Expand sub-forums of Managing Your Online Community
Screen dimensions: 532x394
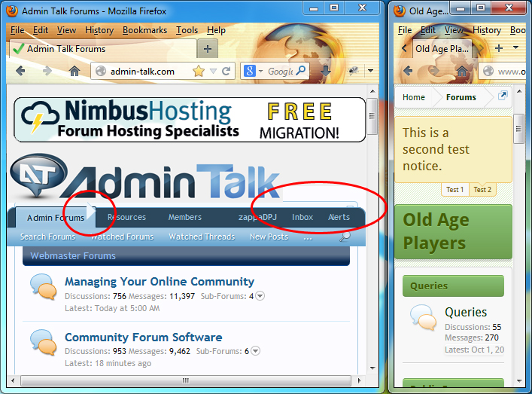pos(260,296)
